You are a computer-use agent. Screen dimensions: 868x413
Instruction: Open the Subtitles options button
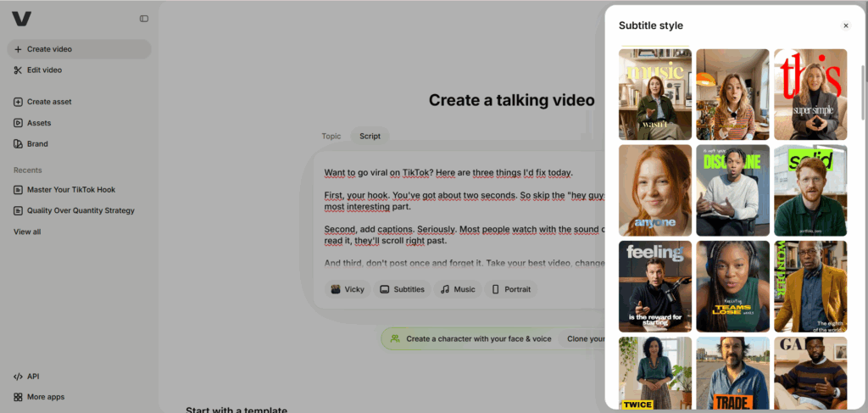click(x=402, y=289)
